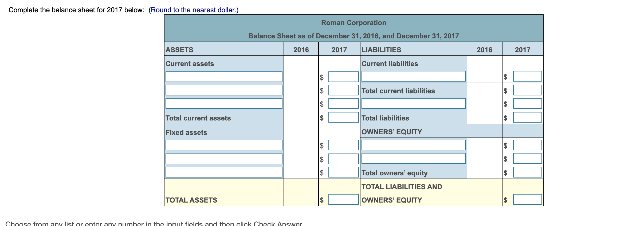Click the 'TOTAL ASSETS' label
644x226 pixels.
point(191,200)
